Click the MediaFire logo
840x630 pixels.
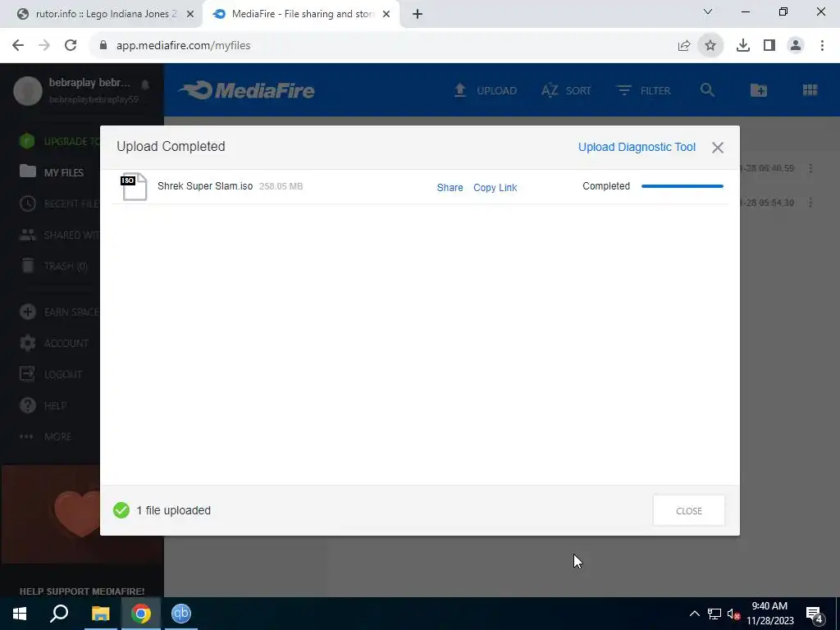coord(246,90)
